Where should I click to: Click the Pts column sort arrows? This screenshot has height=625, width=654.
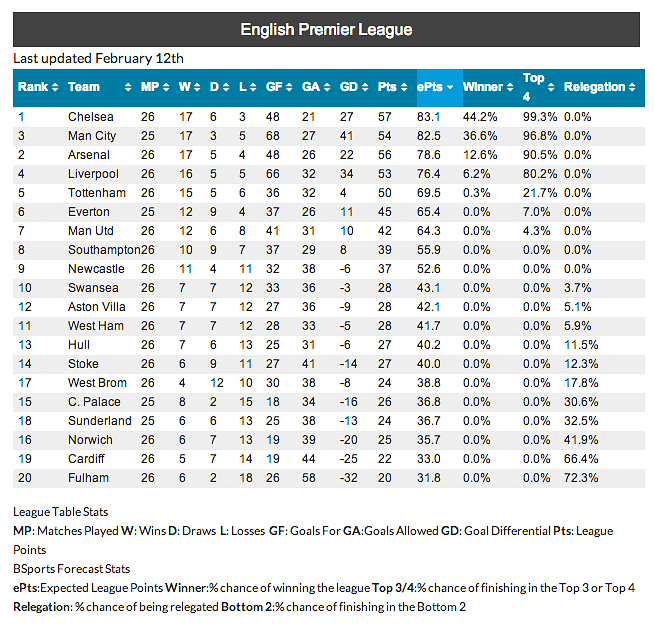coord(403,87)
